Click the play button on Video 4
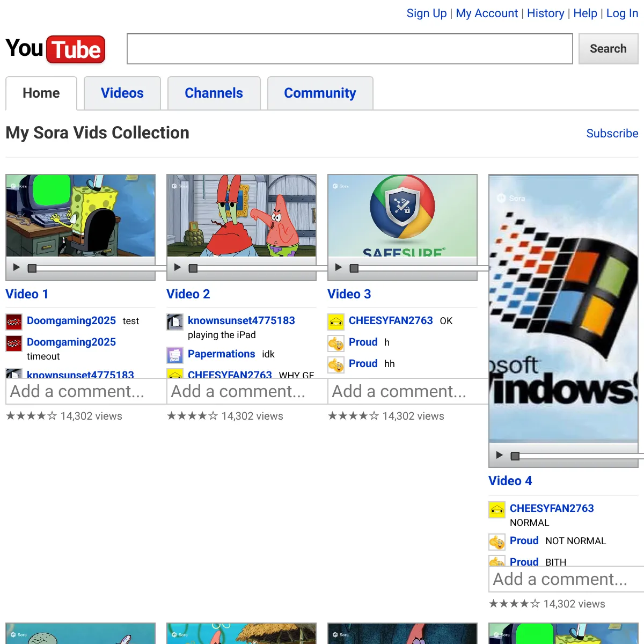This screenshot has width=644, height=644. coord(499,455)
